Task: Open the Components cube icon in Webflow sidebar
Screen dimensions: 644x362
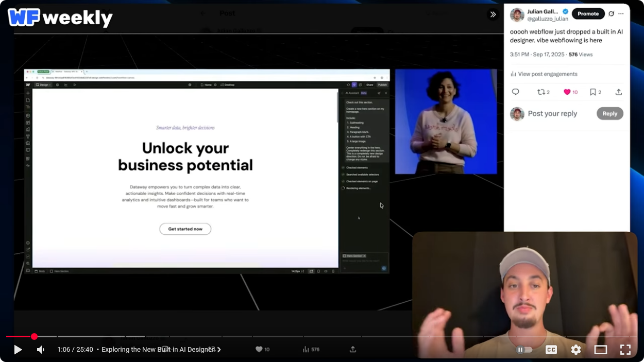Action: tap(28, 116)
